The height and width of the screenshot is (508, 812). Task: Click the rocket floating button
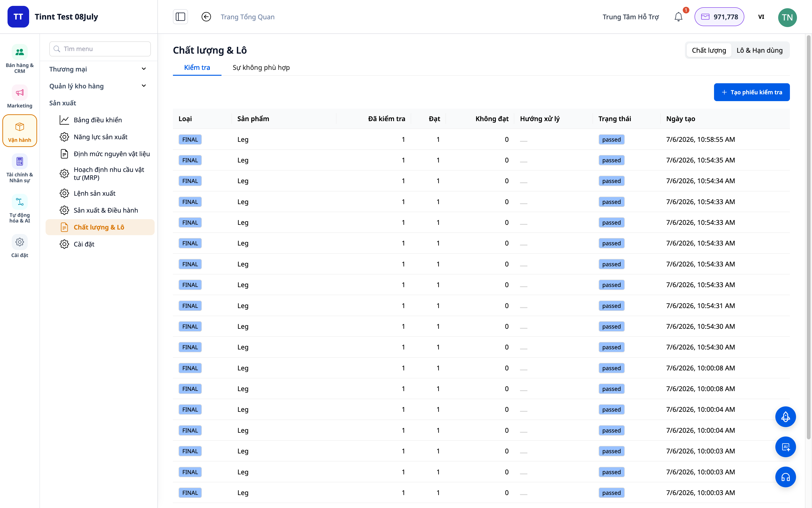[x=785, y=417]
